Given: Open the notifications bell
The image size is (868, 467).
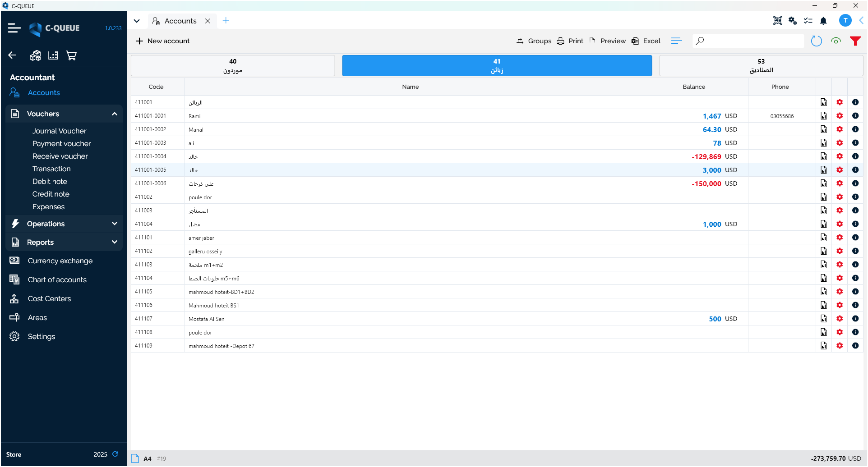Looking at the screenshot, I should 823,21.
